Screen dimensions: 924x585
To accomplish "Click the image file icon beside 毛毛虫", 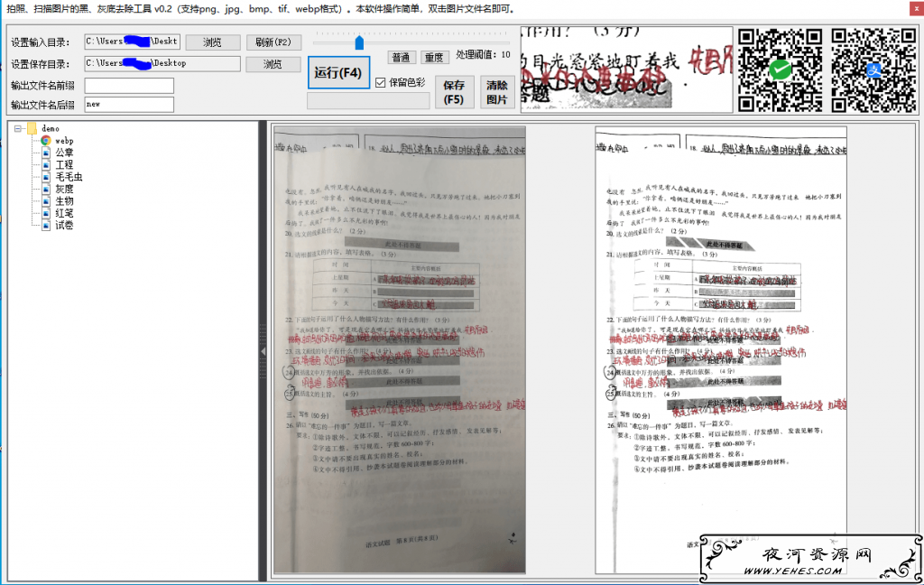I will coord(46,176).
